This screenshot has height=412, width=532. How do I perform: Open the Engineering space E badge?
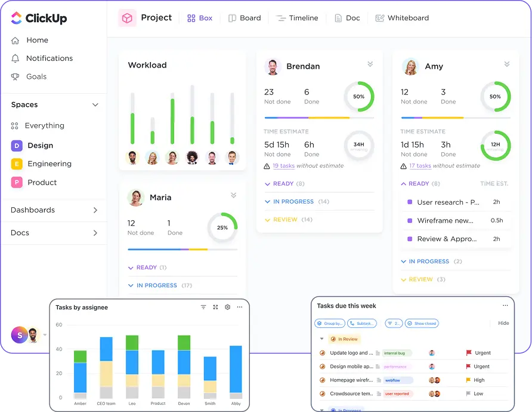(x=17, y=164)
